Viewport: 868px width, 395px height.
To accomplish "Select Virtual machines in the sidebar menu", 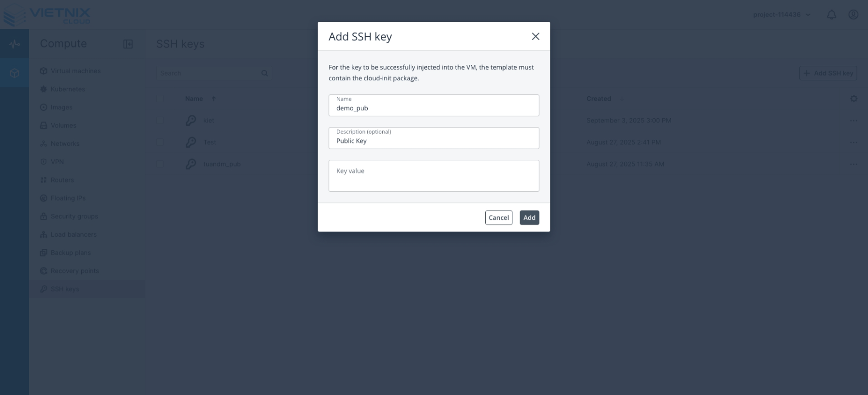I will click(44, 71).
